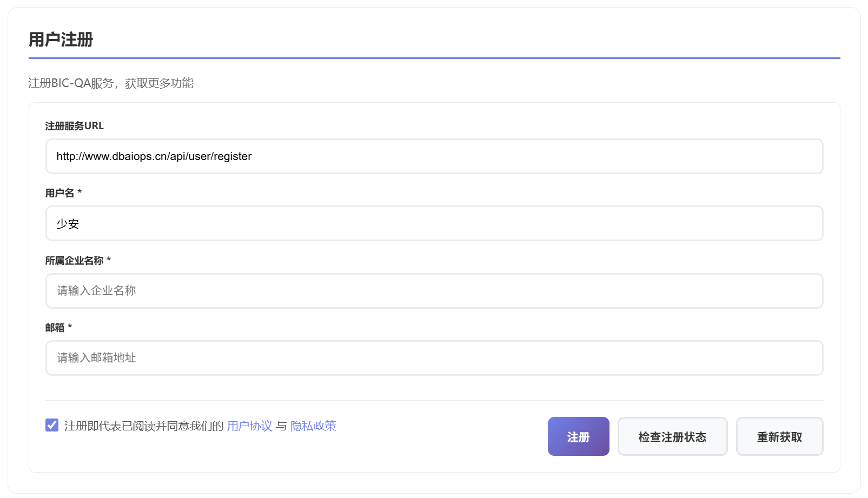This screenshot has height=498, width=868.
Task: Open the 隐私政策 privacy policy link
Action: pyautogui.click(x=314, y=426)
